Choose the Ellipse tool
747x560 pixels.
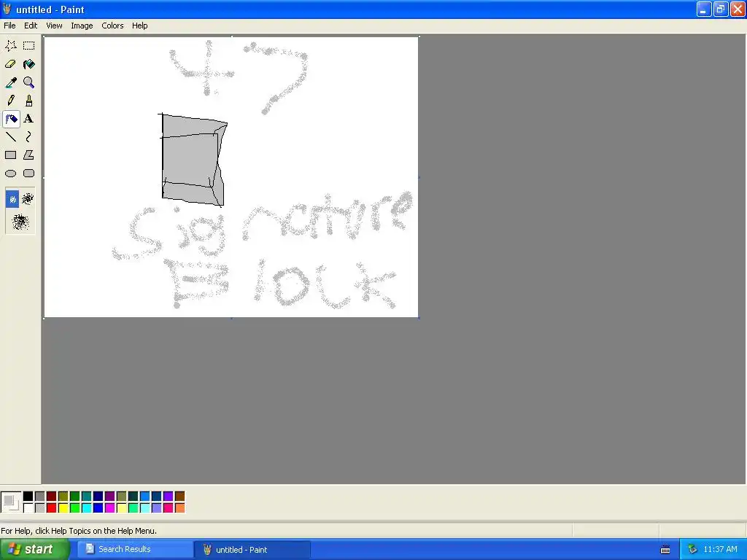click(10, 174)
